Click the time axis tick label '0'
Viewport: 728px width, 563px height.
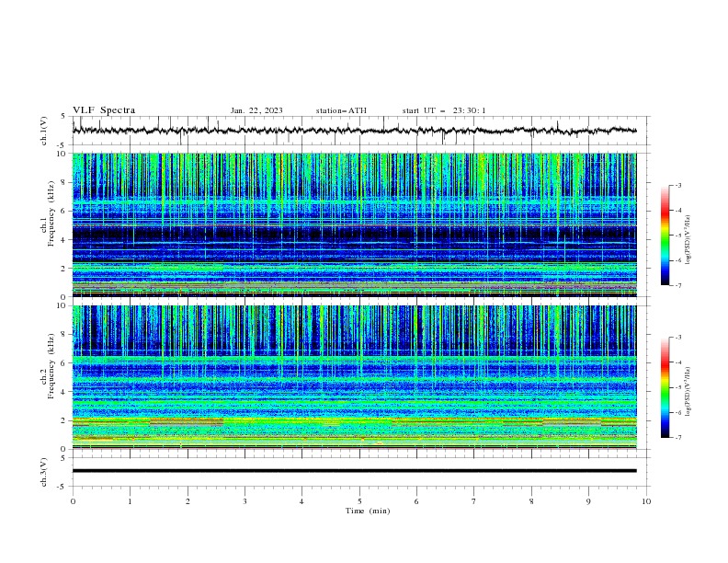pyautogui.click(x=73, y=501)
